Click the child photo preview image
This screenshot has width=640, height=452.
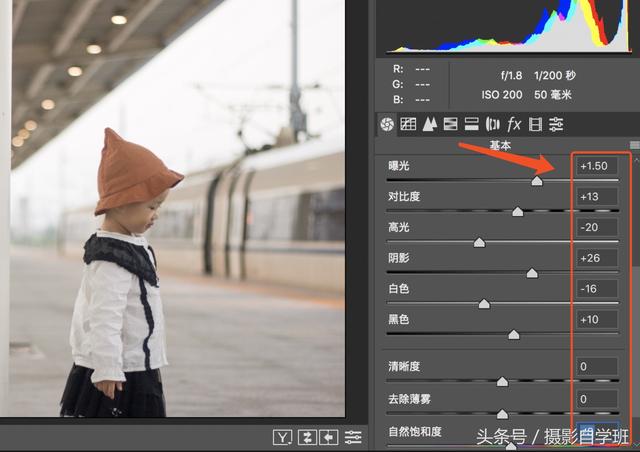point(172,208)
